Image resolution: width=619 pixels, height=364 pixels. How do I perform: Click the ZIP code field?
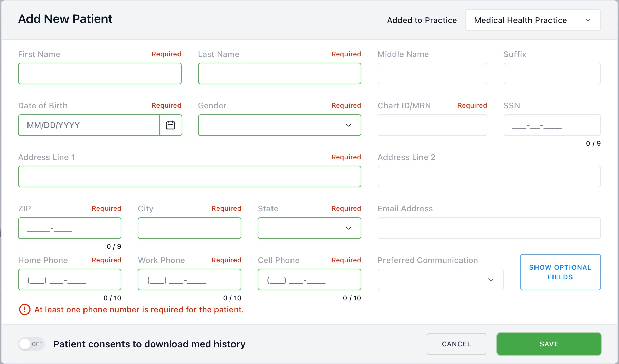[70, 228]
